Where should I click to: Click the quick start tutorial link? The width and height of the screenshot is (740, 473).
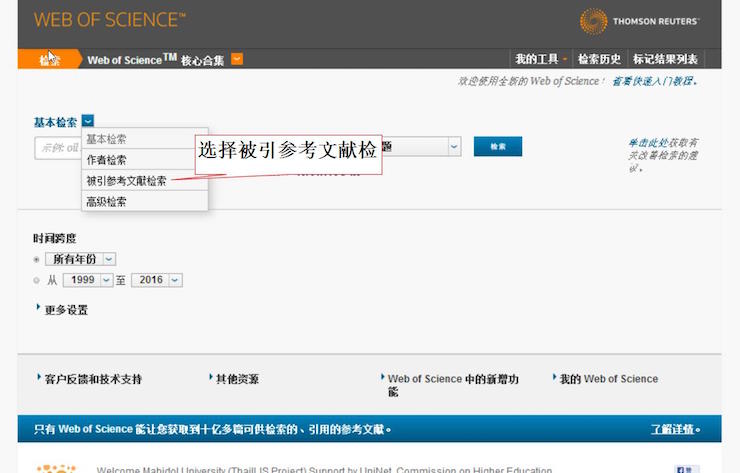coord(655,81)
